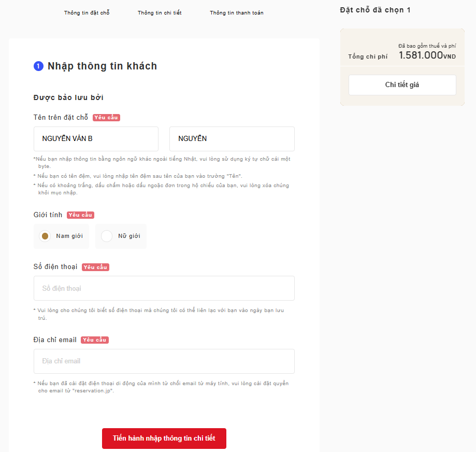Click the "Yêu cầu" badge beside Số điện thoại

95,267
